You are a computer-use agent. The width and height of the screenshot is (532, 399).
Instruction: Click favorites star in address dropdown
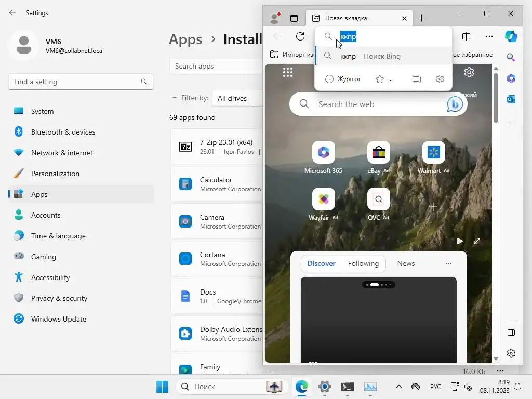(x=380, y=79)
